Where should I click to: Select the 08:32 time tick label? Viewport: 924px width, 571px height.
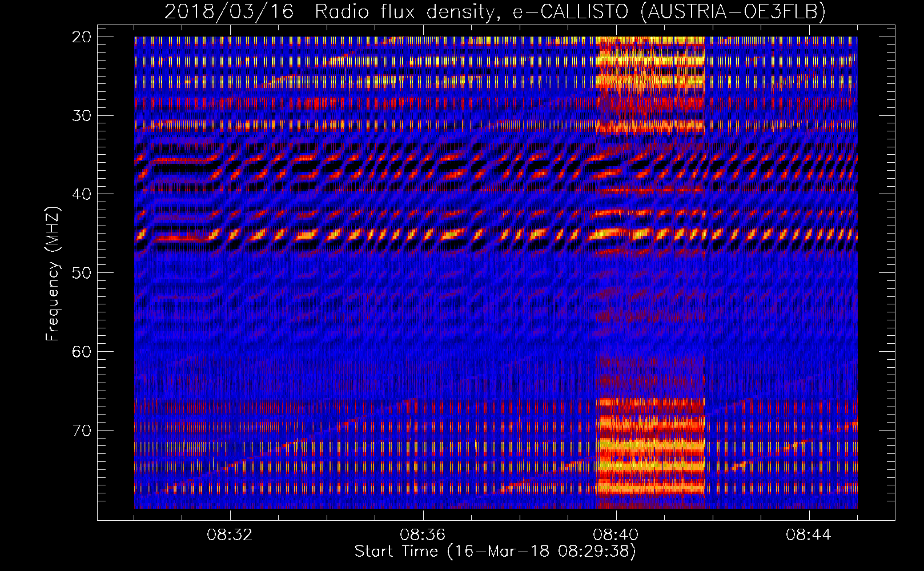[230, 535]
